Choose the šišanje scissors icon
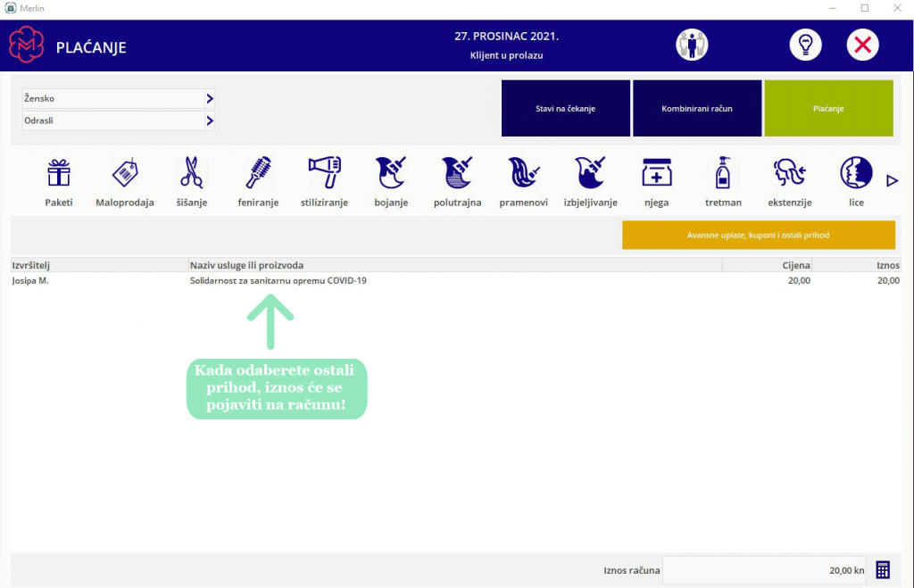This screenshot has width=914, height=588. [192, 172]
